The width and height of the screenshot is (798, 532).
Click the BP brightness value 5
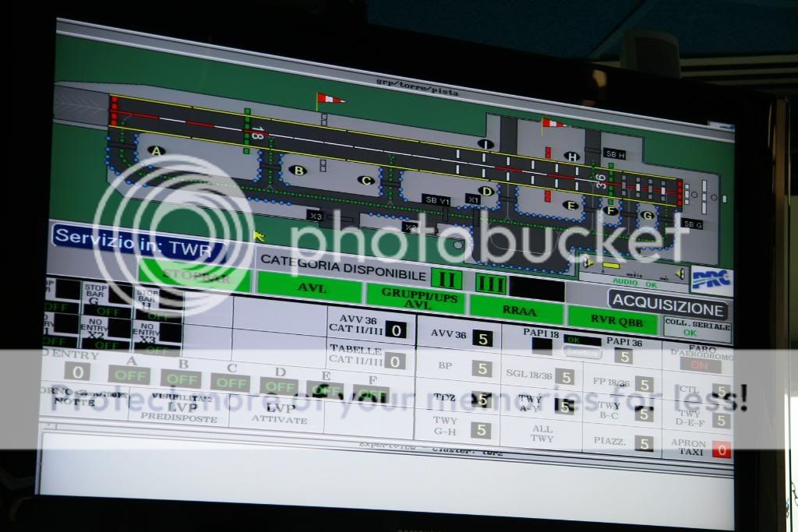coord(482,368)
